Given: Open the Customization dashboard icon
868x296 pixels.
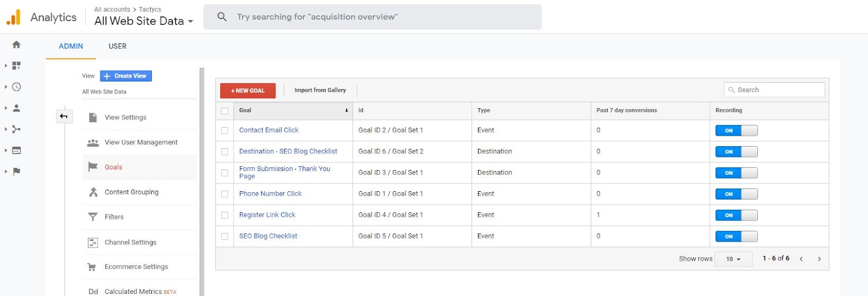Looking at the screenshot, I should [x=16, y=66].
